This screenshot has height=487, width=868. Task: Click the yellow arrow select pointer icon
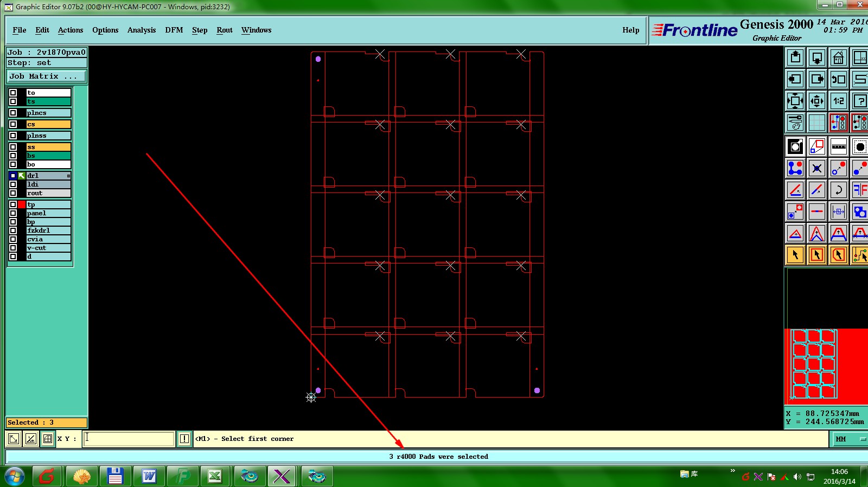click(x=795, y=255)
